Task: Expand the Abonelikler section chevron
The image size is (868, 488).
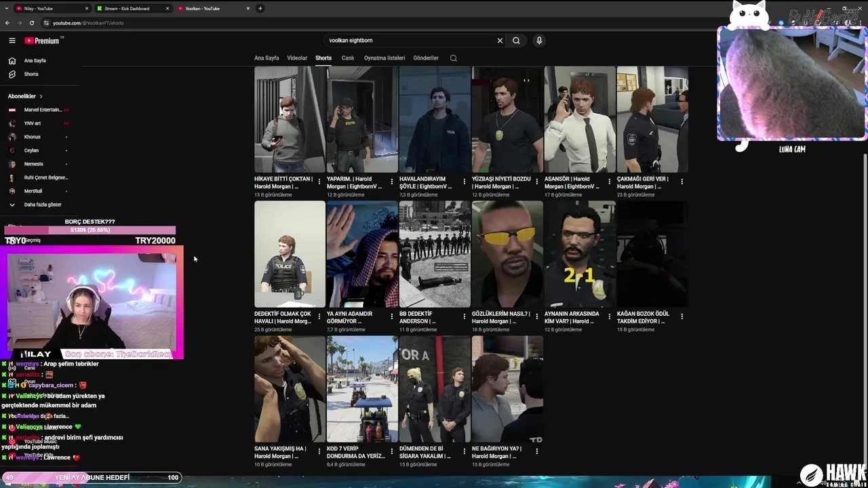Action: click(41, 96)
